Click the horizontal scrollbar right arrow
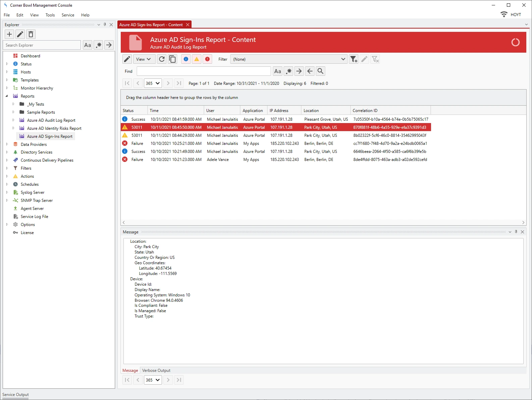 523,222
